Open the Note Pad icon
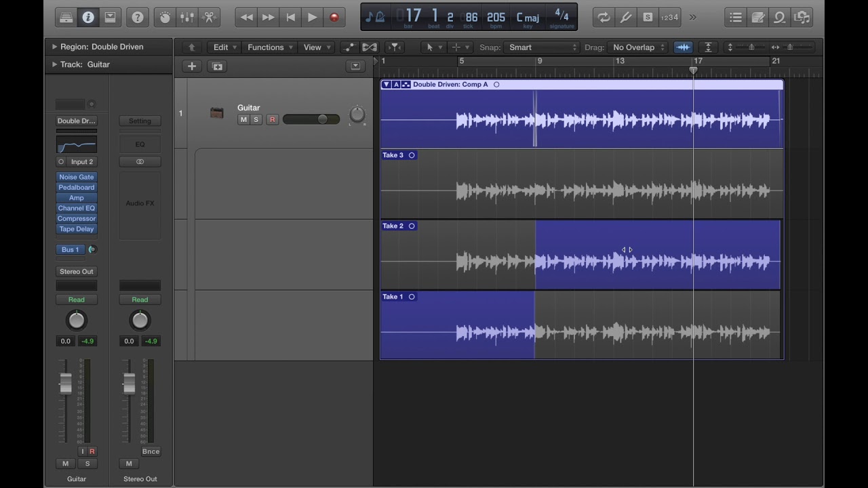Screen dimensions: 868x488 click(758, 18)
